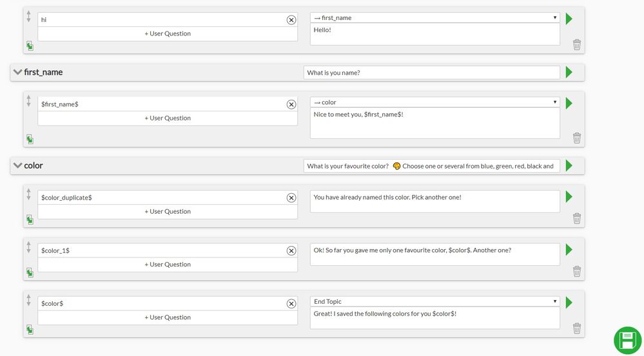The image size is (644, 356).
Task: Add user question below '$color_1$'
Action: point(168,265)
